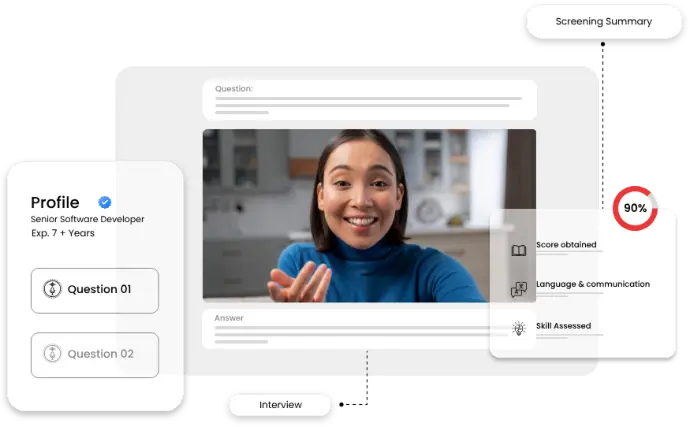Viewport: 690px width, 427px height.
Task: Click the Profile heading
Action: pyautogui.click(x=55, y=202)
